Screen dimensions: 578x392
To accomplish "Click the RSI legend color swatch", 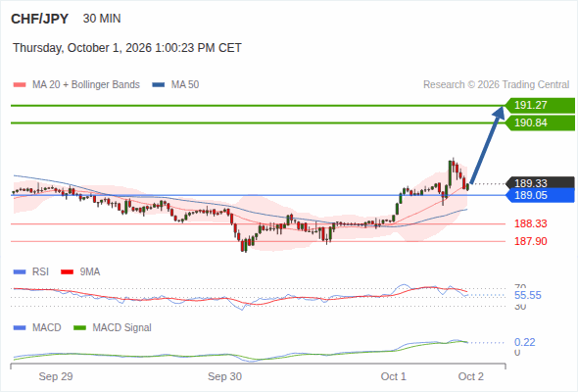I will (20, 272).
